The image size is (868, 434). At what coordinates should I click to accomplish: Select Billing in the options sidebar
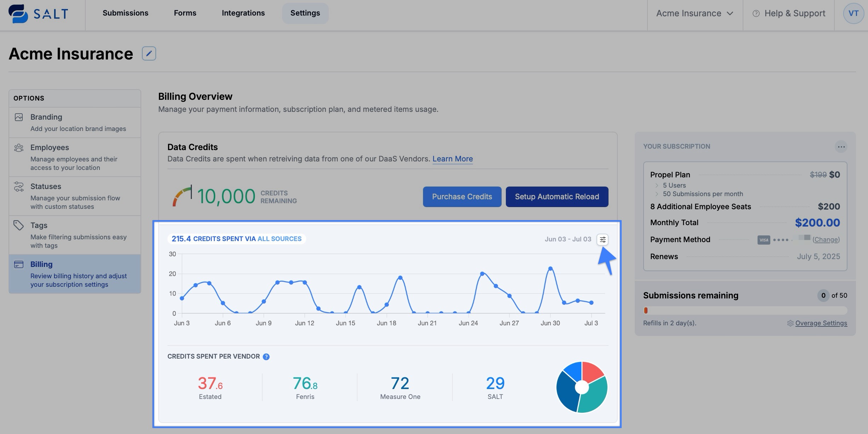[75, 274]
